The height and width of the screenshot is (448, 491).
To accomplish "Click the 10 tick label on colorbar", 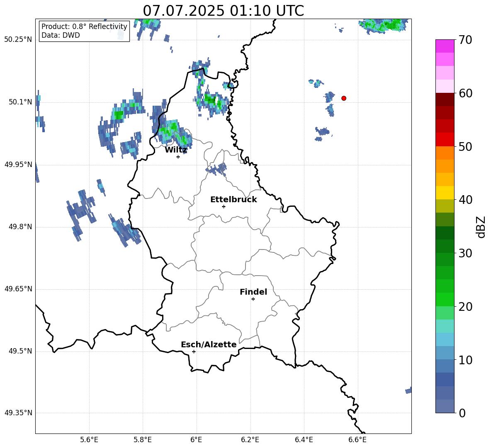I will tap(465, 360).
